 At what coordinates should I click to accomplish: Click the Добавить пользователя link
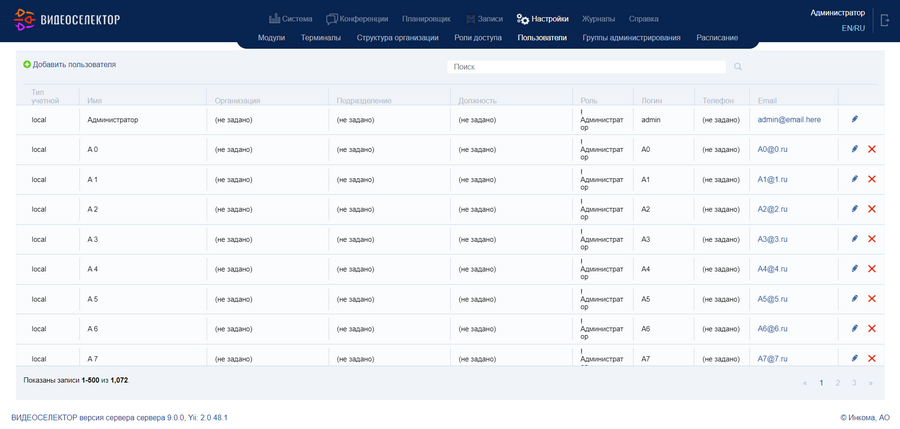click(74, 65)
